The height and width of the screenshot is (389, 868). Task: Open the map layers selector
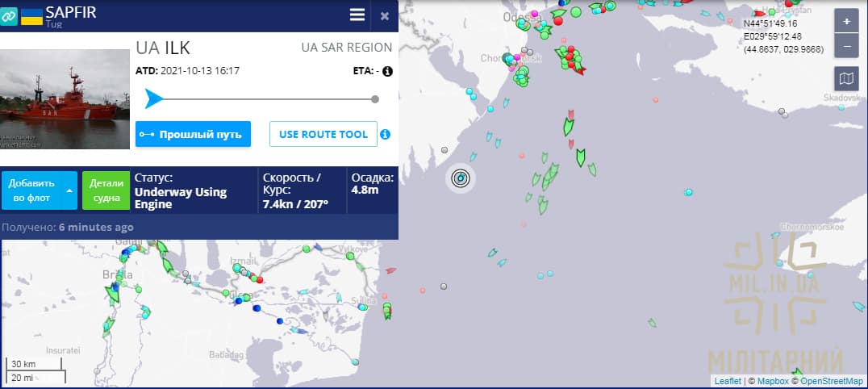coord(846,79)
